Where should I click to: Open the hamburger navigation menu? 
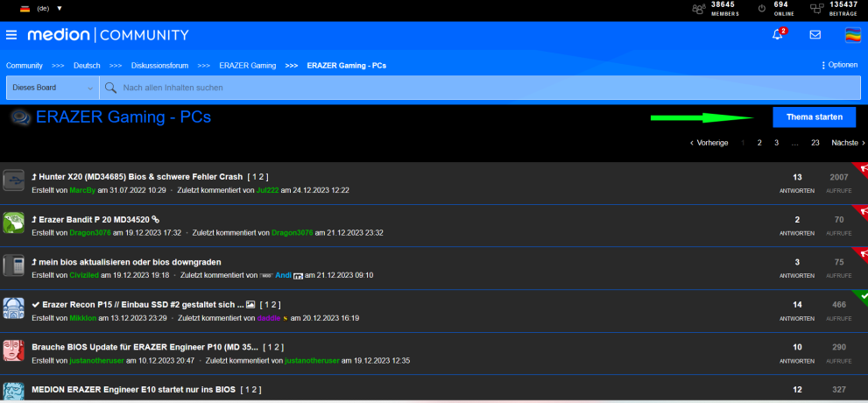tap(11, 35)
